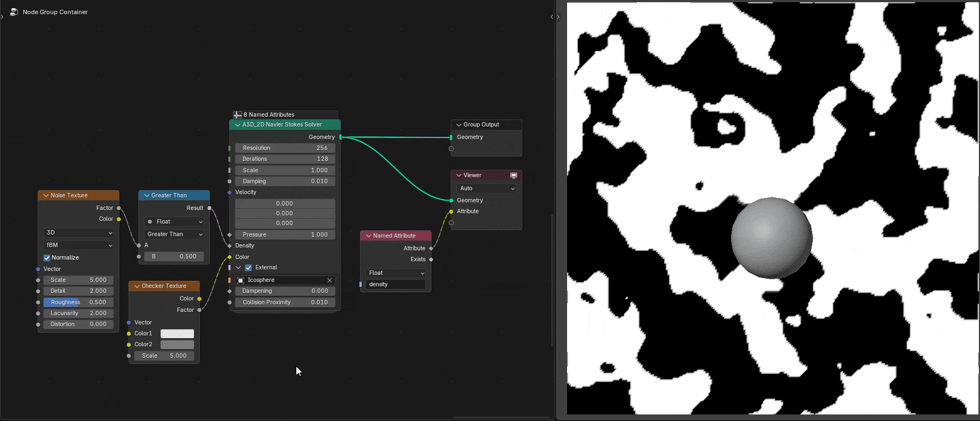Click the Viewer node's monitor icon
Screen dimensions: 980x421
(513, 175)
